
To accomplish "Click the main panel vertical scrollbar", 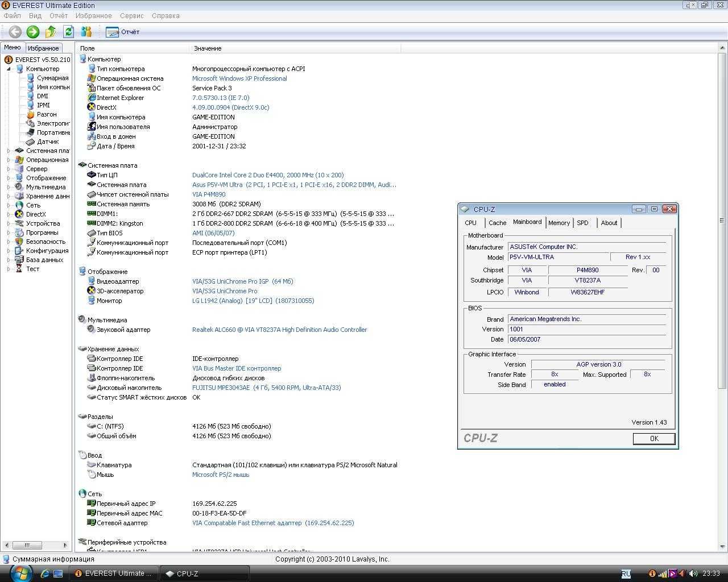I will (x=722, y=221).
